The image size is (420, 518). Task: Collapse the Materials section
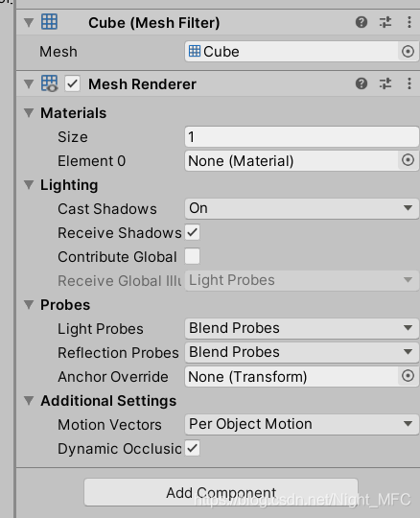[29, 113]
